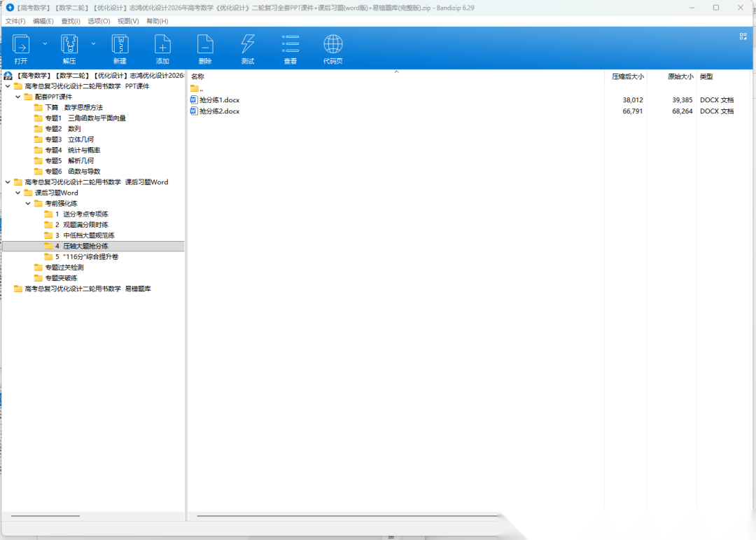Viewport: 756px width, 540px height.
Task: Click the view layout icon at toolbar right
Action: pos(743,36)
